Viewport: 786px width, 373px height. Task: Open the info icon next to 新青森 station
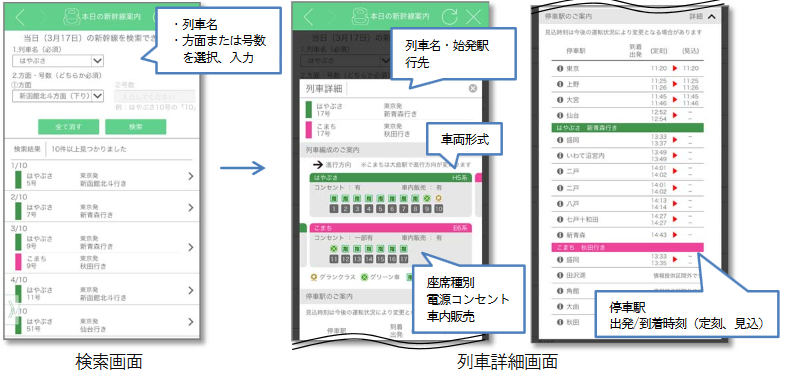(560, 235)
